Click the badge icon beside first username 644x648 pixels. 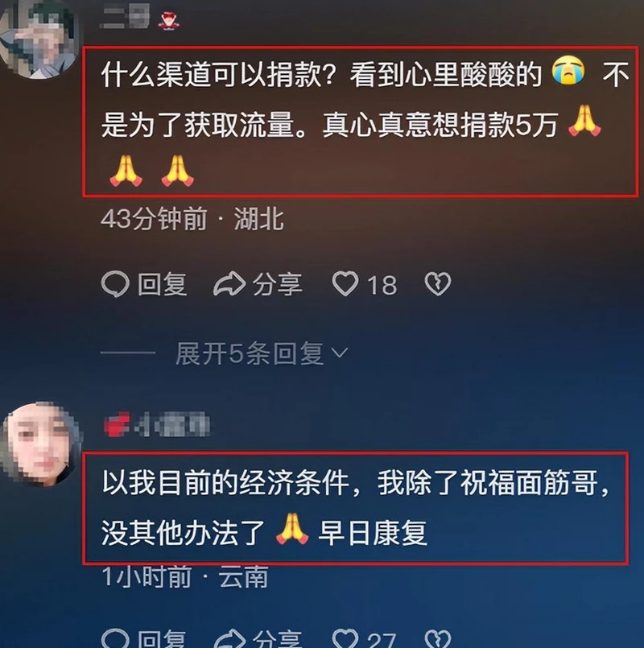(x=167, y=20)
